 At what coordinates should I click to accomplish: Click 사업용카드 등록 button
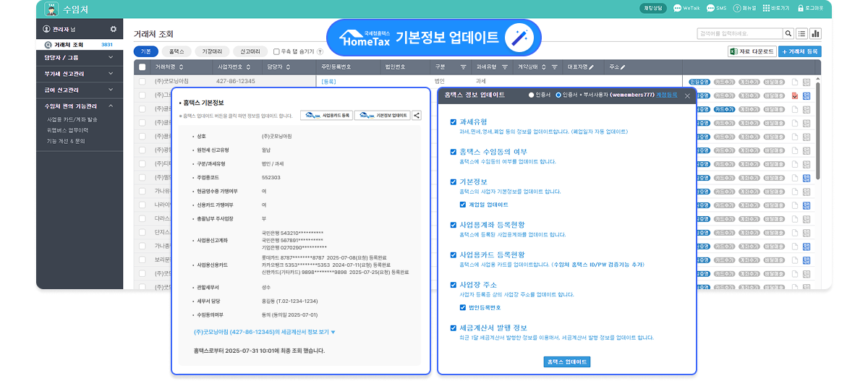point(325,115)
